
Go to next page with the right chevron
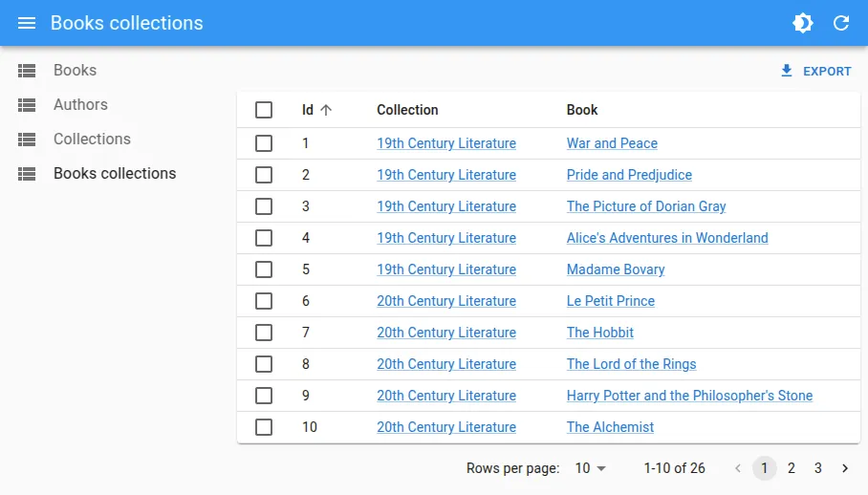[x=845, y=468]
